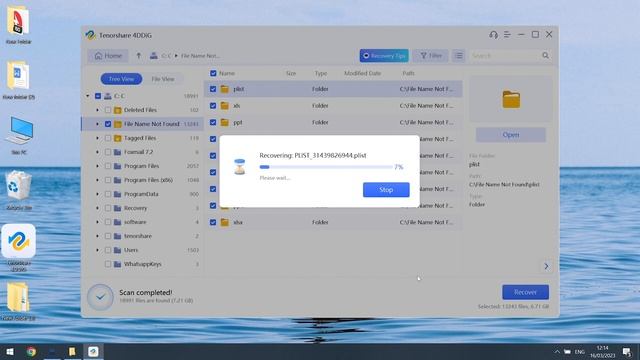Select the ProgramData tree item label

coord(141,194)
